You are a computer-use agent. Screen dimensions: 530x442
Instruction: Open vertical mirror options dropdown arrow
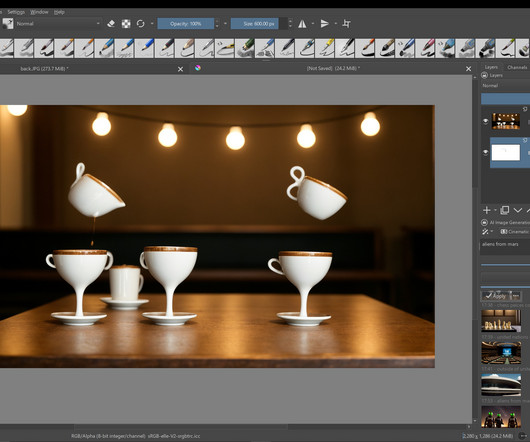(336, 24)
